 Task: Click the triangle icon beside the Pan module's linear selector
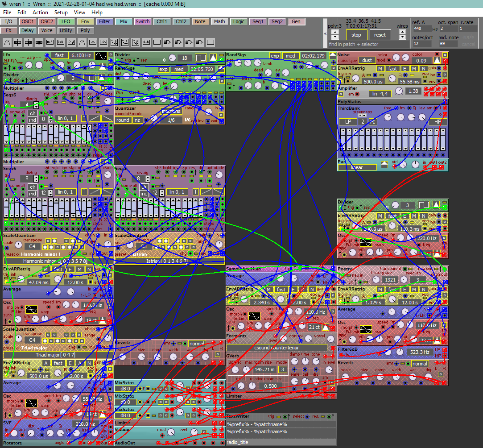[384, 165]
